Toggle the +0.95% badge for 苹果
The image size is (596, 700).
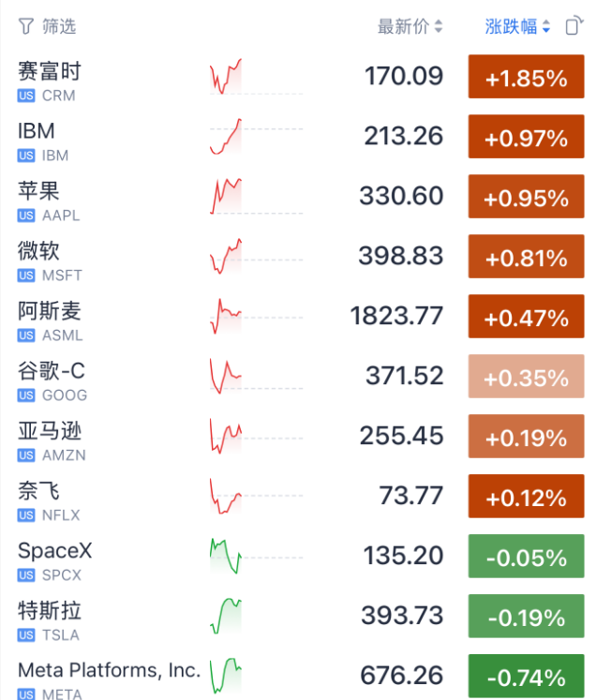[x=526, y=197]
